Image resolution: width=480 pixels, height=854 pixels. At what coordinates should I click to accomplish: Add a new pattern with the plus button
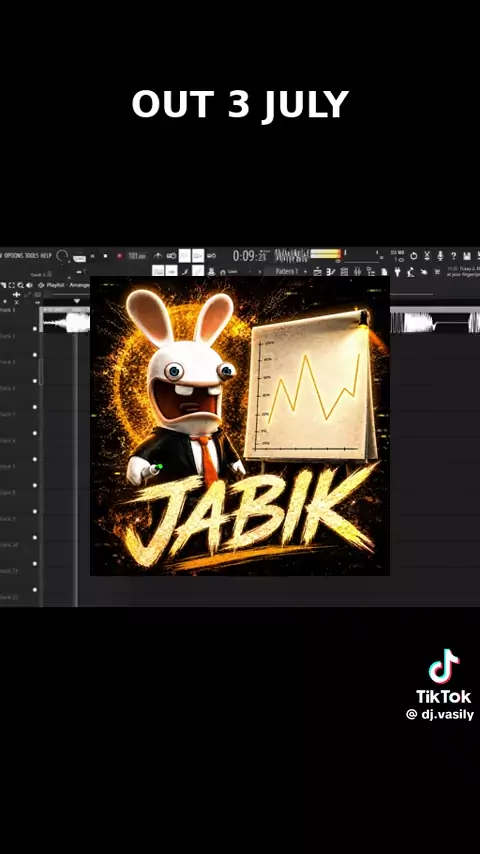tap(305, 271)
